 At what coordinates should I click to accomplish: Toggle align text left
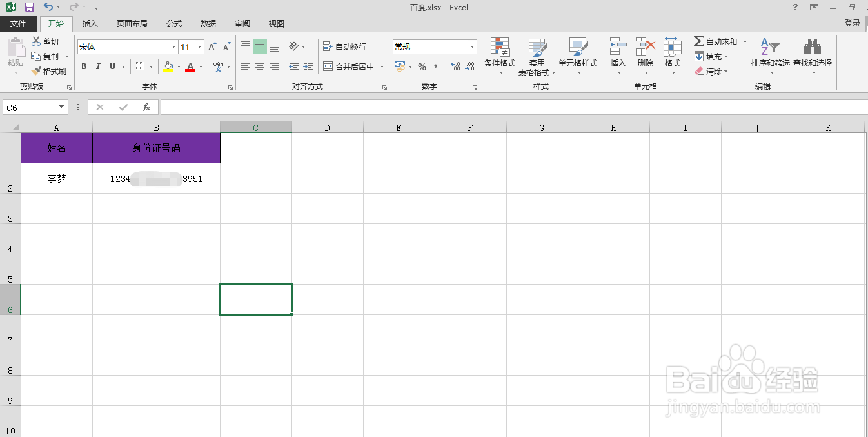click(246, 66)
